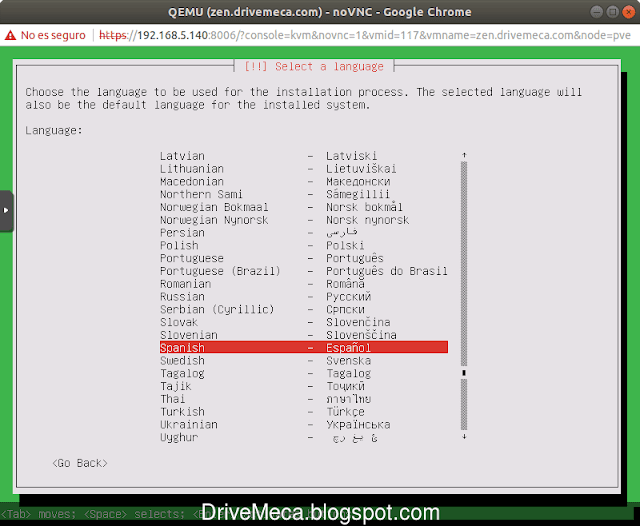Select Serbian (Cyrillic) language row

[304, 309]
